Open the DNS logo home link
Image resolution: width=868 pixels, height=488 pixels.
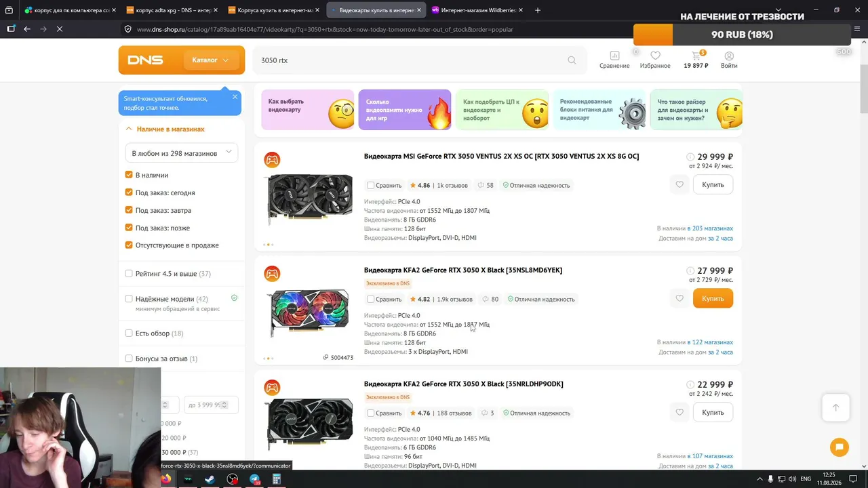click(x=145, y=60)
